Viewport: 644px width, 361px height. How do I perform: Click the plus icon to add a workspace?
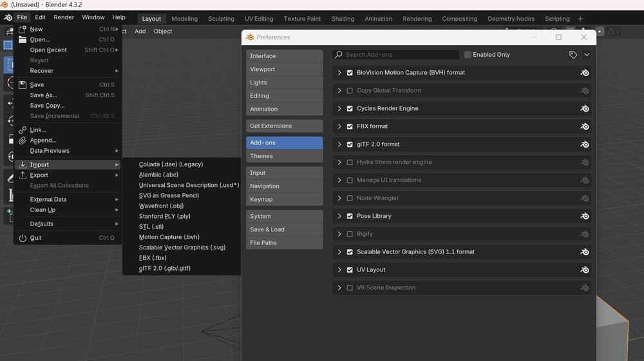(x=580, y=19)
